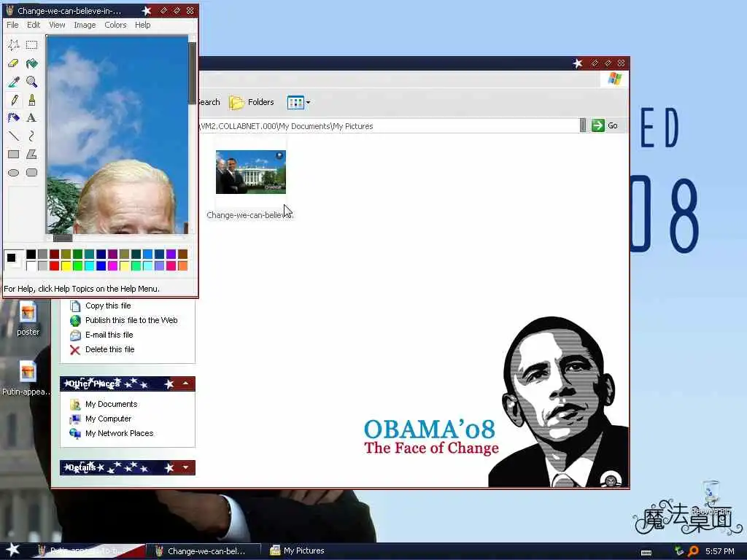Click the green Go arrow button
747x560 pixels.
pos(598,125)
